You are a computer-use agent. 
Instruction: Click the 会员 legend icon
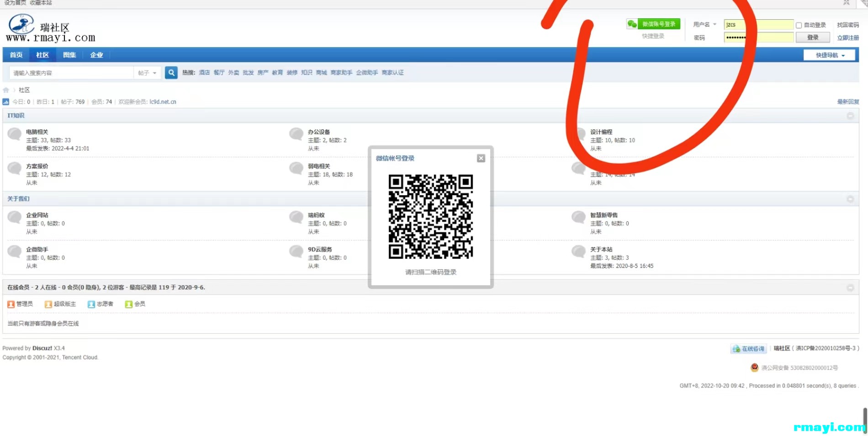click(128, 304)
